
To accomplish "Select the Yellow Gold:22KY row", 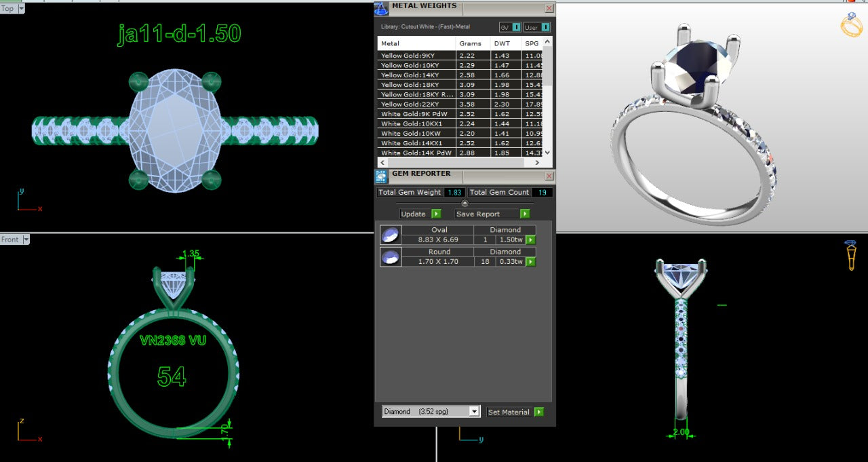I will pos(460,104).
